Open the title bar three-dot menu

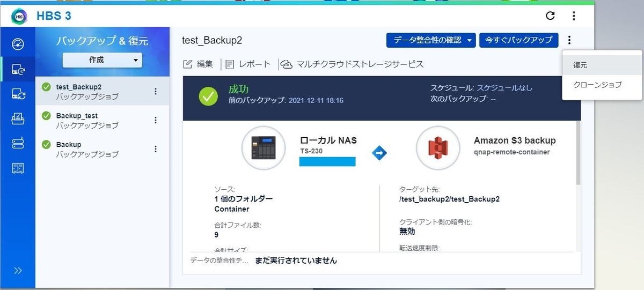(574, 16)
